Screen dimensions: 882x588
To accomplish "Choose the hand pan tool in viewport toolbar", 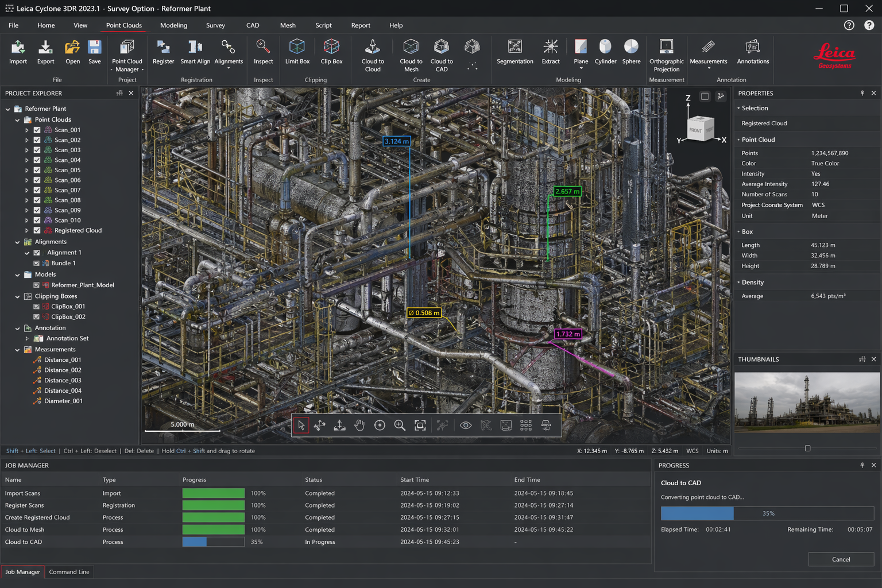I will [x=359, y=425].
